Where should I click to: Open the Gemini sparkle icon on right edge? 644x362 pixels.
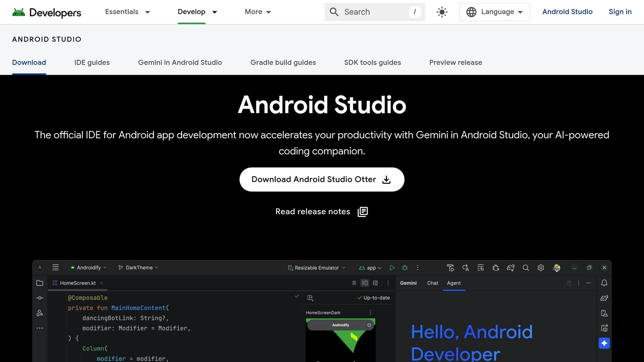(604, 343)
